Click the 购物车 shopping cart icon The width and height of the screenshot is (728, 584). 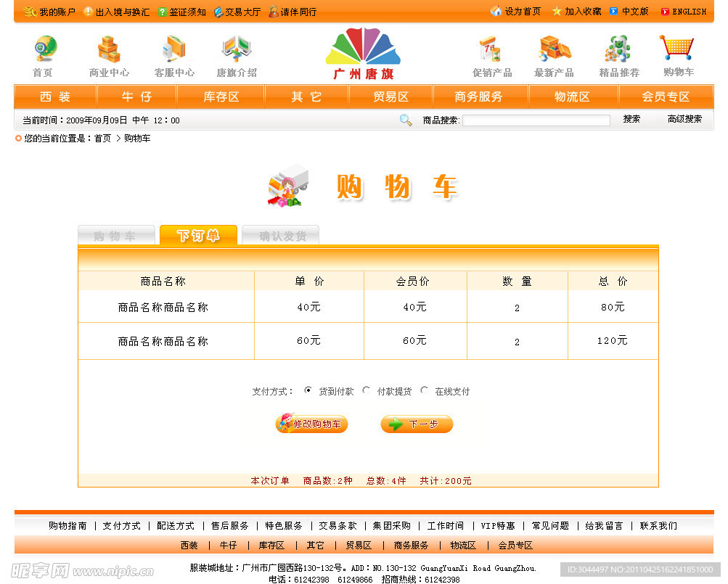677,48
